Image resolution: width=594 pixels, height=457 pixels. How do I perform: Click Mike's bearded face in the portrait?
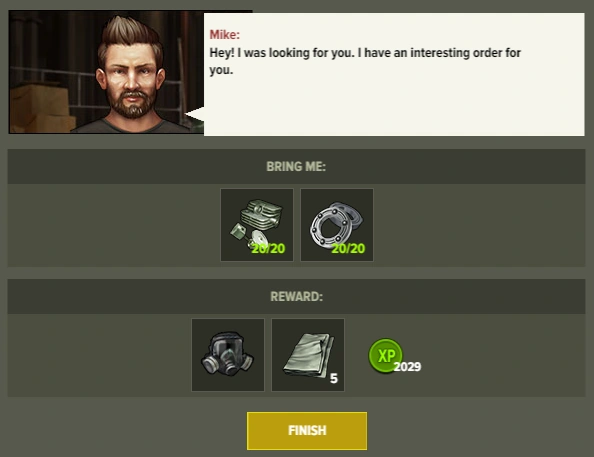tap(132, 85)
